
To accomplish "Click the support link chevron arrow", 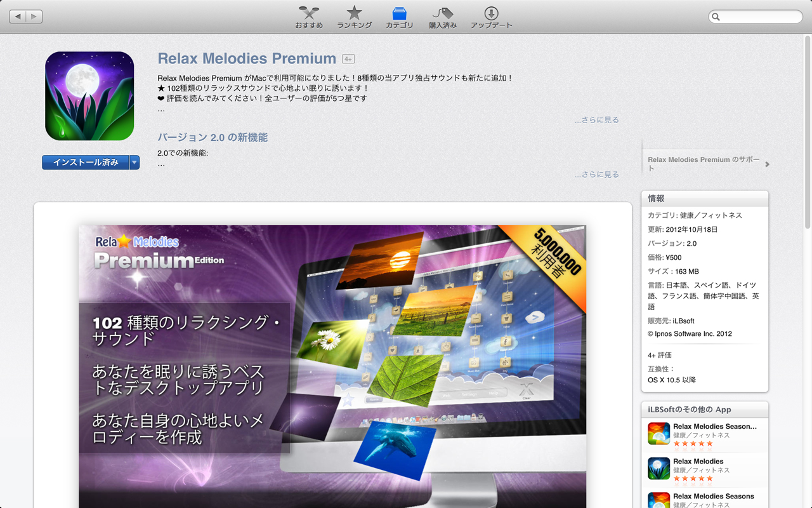I will pyautogui.click(x=767, y=164).
